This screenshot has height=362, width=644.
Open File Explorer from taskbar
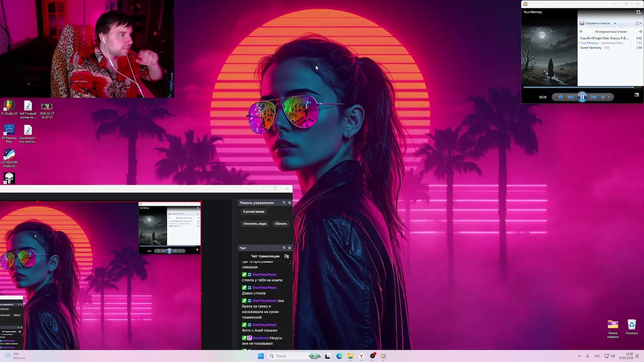[x=350, y=356]
